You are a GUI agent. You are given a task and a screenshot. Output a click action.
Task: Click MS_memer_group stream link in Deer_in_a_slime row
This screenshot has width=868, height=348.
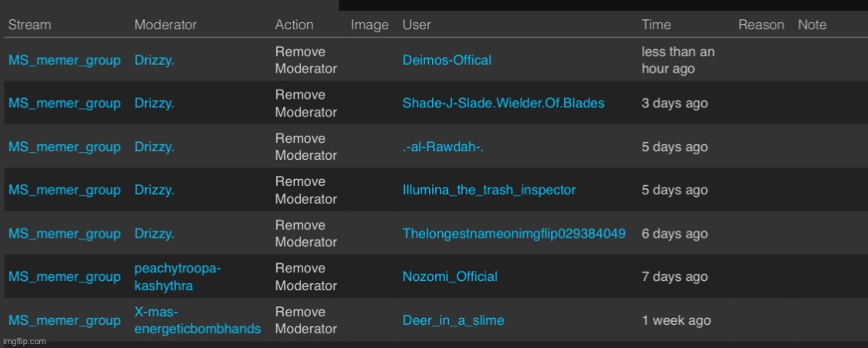pyautogui.click(x=64, y=320)
